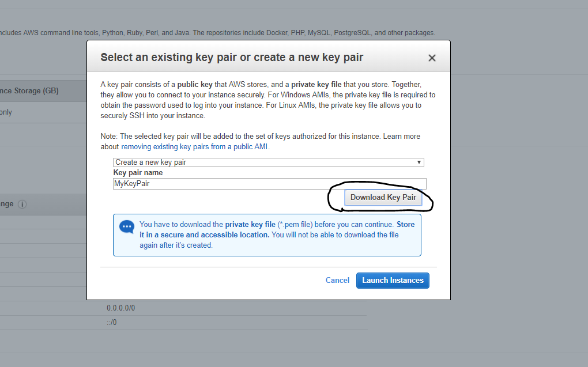Click the AMI description mentioning Docker and PostgreSQL
The height and width of the screenshot is (367, 588).
[x=217, y=33]
